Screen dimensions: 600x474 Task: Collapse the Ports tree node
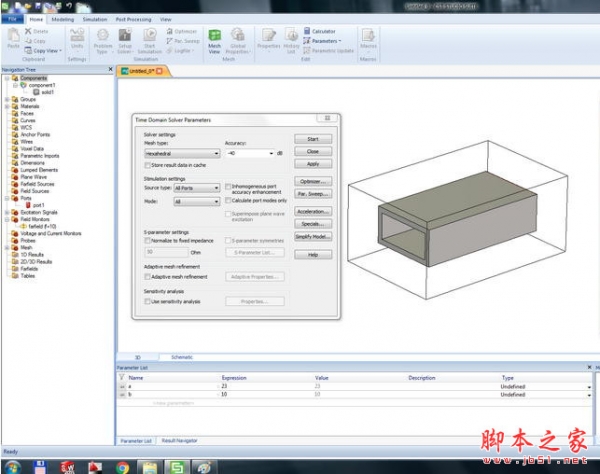(7, 198)
